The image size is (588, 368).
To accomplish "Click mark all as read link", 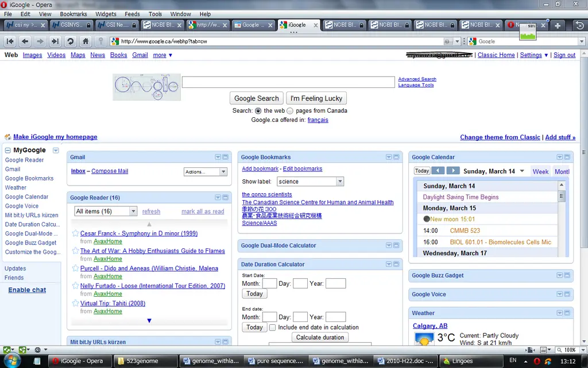I will 203,212.
